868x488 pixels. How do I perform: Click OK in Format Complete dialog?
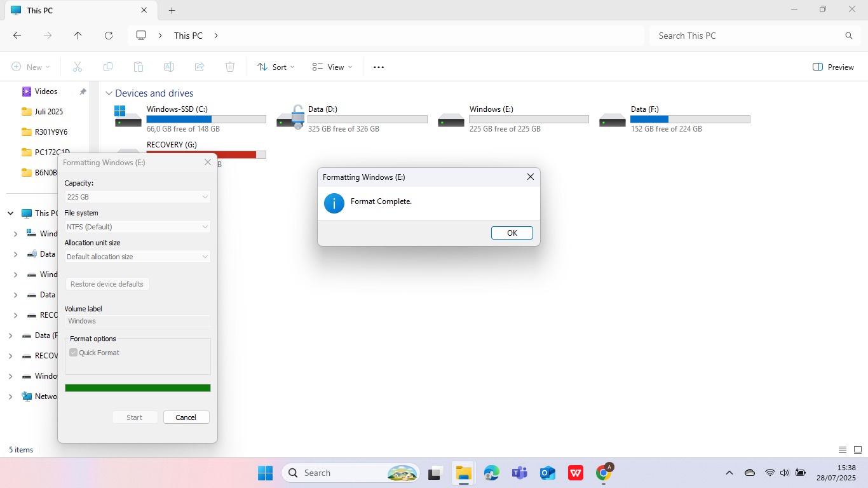click(512, 233)
